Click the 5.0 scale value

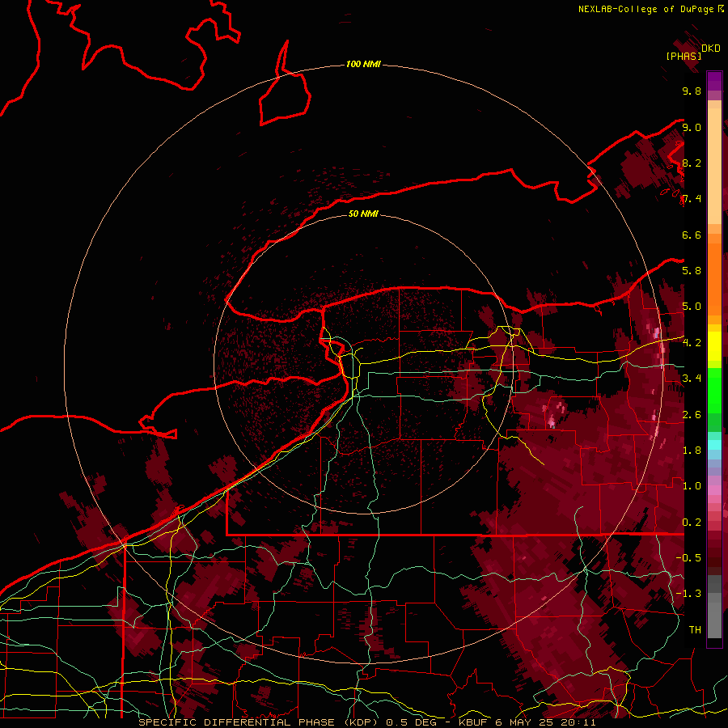pyautogui.click(x=692, y=307)
